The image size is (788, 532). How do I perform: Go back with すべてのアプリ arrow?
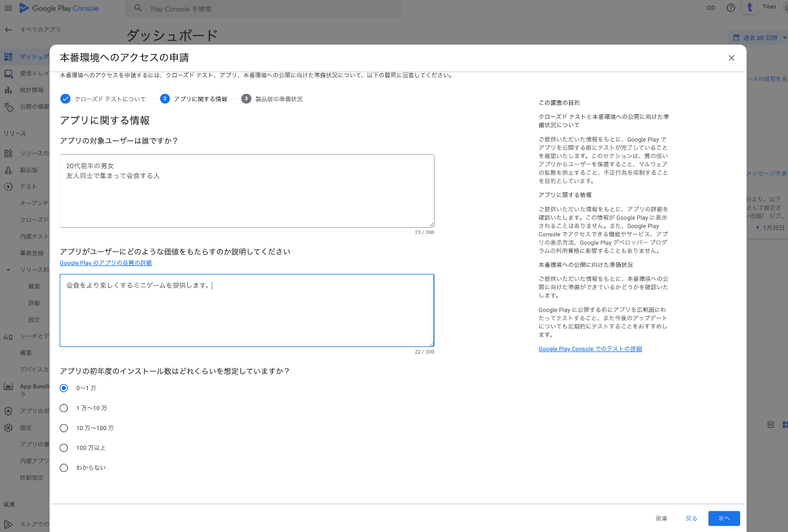(8, 29)
